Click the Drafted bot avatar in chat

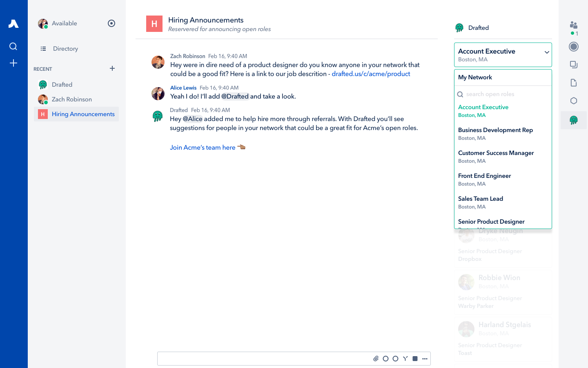pos(158,116)
